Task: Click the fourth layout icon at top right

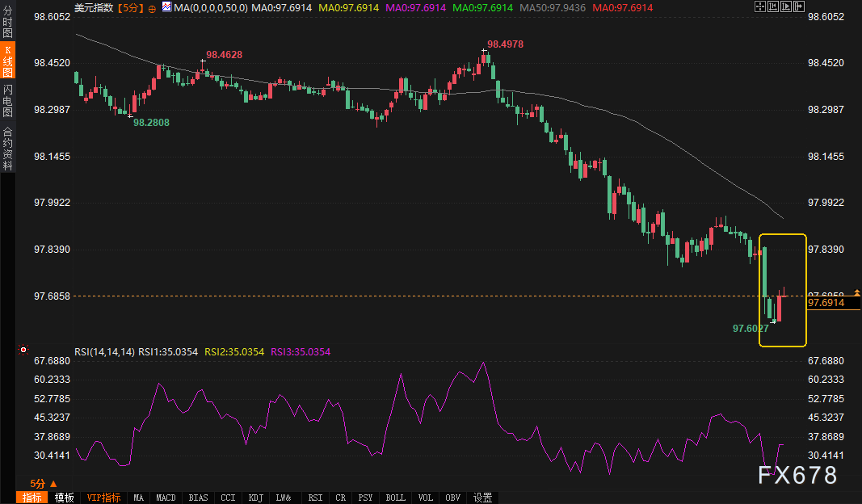Action: [799, 7]
